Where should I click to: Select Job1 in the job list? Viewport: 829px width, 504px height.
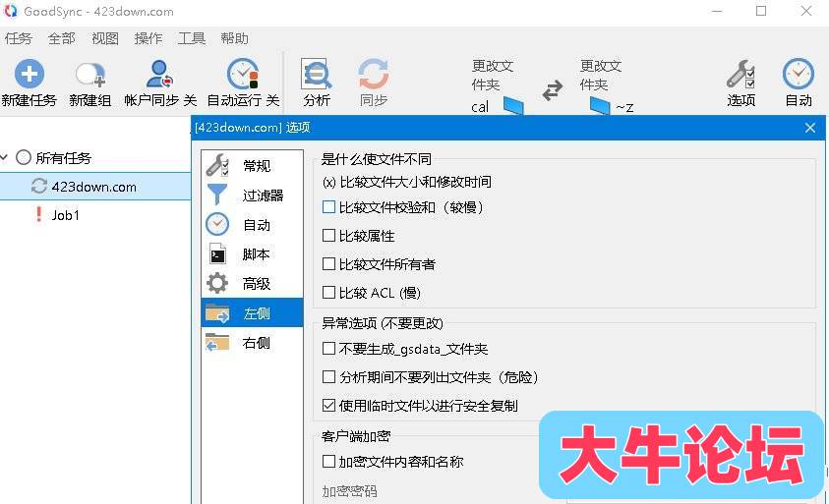click(x=66, y=215)
